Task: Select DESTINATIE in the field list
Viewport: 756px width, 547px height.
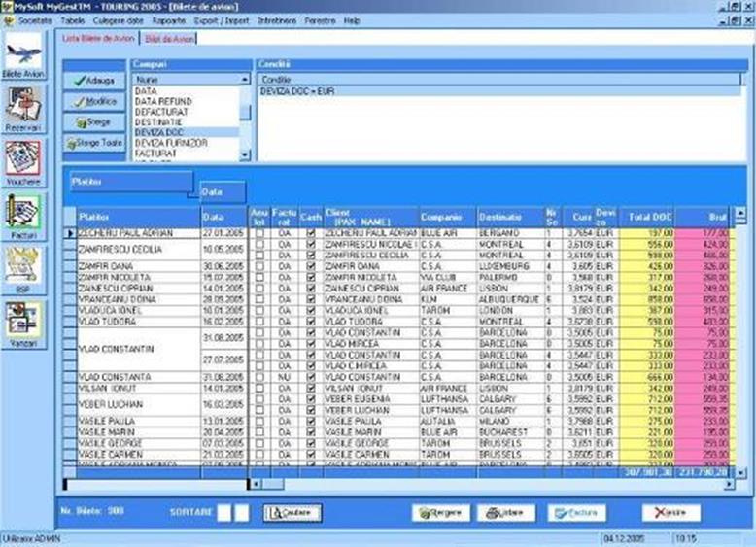Action: pos(187,122)
